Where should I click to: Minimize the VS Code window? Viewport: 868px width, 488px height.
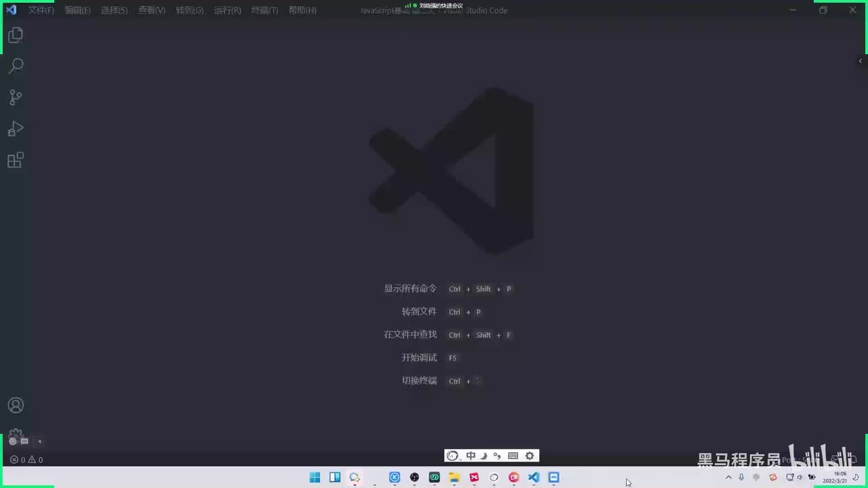point(793,10)
